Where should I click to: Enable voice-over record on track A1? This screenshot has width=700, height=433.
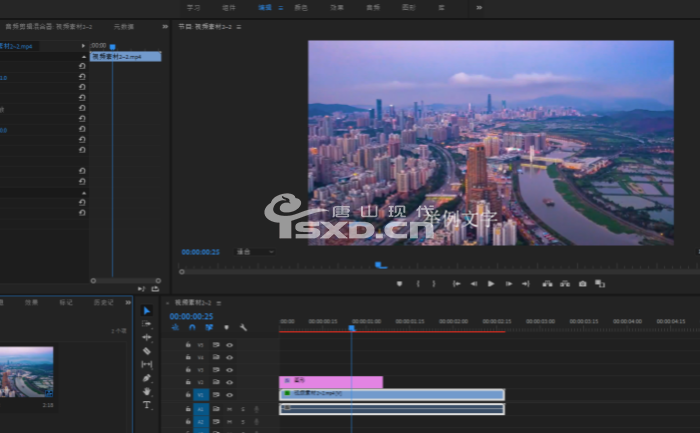click(x=256, y=409)
